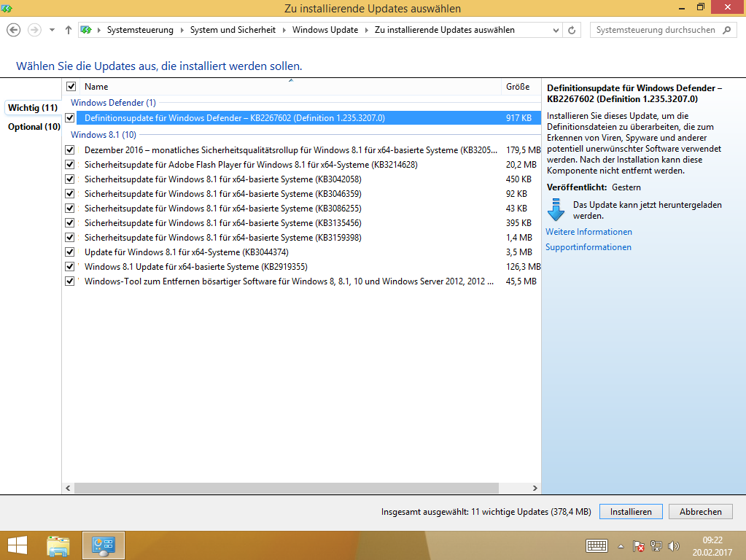Screen dimensions: 746x560
Task: Open breadcrumb arrow after System und Sicherheit
Action: tap(284, 30)
